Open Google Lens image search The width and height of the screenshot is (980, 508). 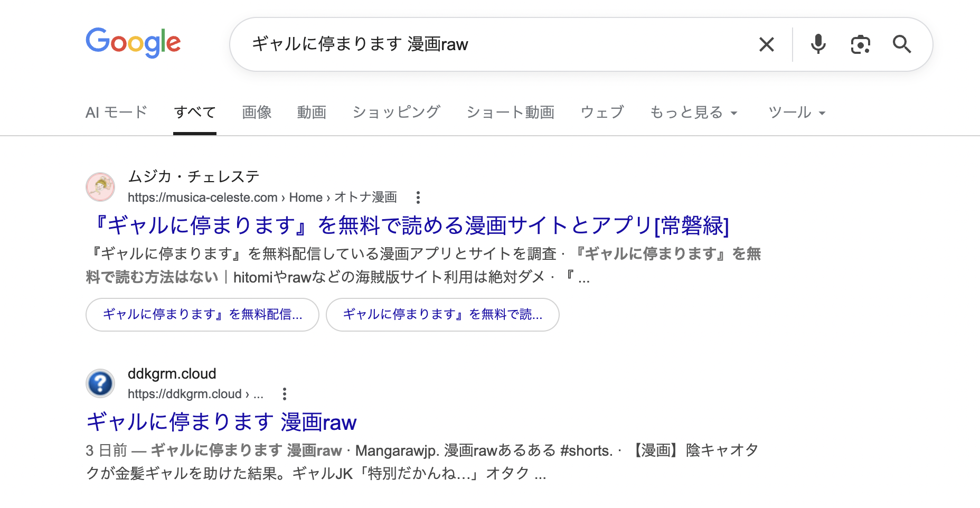coord(860,44)
